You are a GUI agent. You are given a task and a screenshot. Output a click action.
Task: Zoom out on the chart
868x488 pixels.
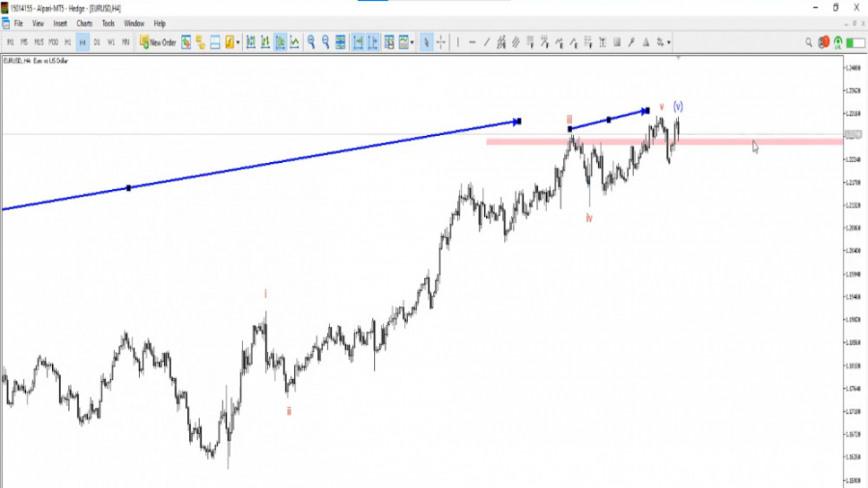[x=326, y=42]
